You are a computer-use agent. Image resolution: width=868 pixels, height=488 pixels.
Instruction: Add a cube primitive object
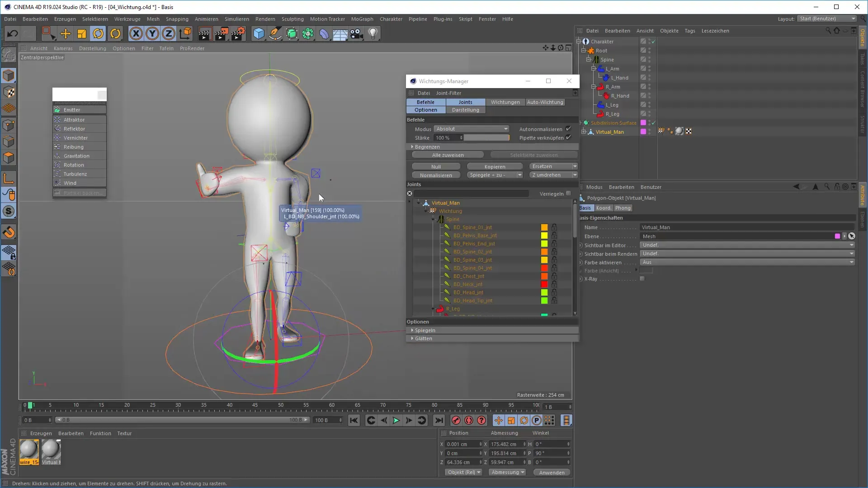pyautogui.click(x=259, y=33)
